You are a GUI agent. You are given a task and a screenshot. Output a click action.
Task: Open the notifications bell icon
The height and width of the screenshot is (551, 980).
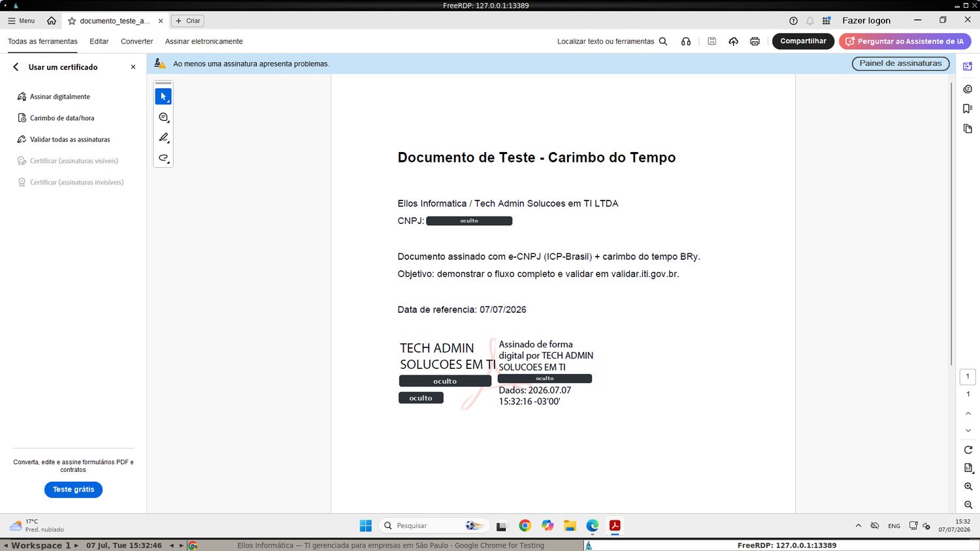tap(810, 21)
